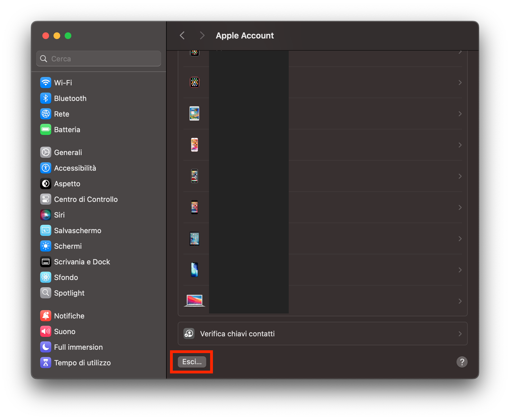Open the Apple Watch row chevron
This screenshot has height=420, width=510.
click(x=460, y=83)
